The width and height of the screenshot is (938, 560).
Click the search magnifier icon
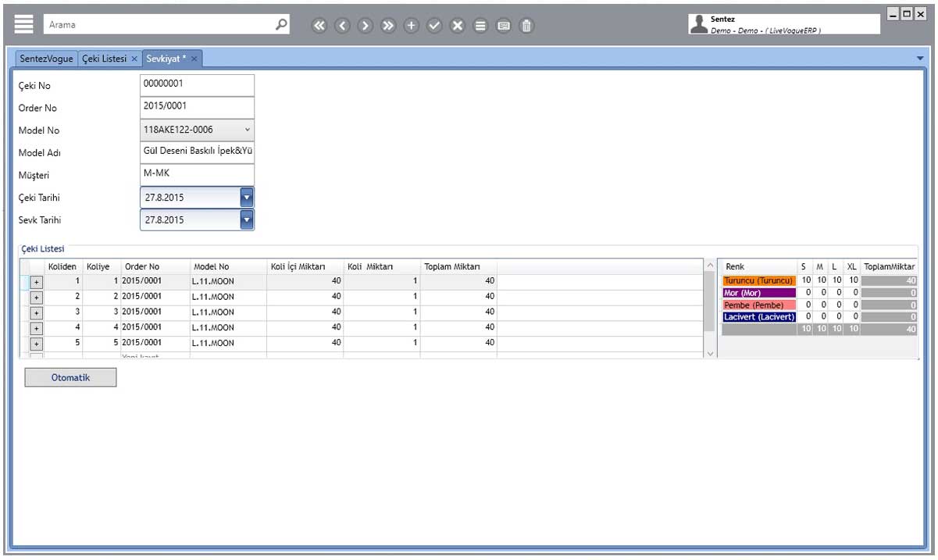pos(282,24)
